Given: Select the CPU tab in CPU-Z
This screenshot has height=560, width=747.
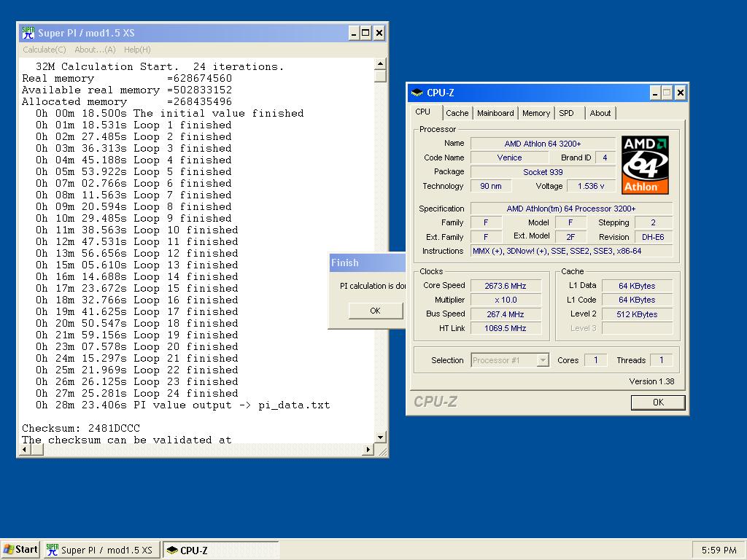Looking at the screenshot, I should pos(423,112).
